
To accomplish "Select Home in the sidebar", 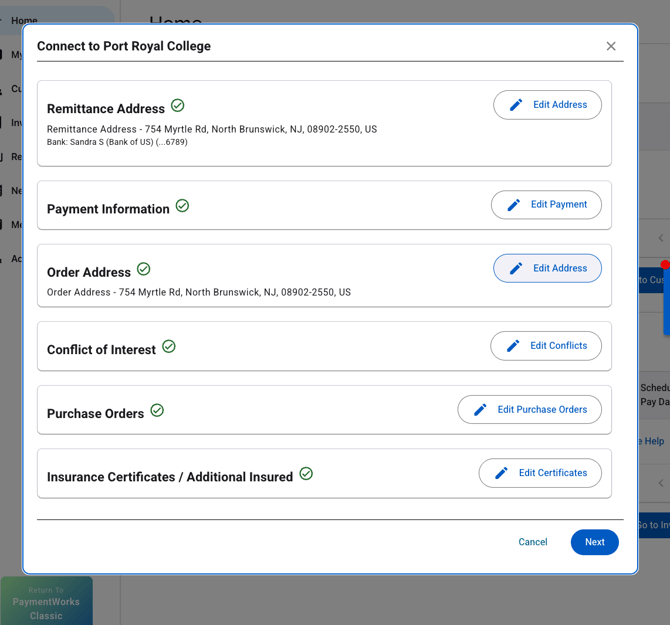I will [24, 21].
